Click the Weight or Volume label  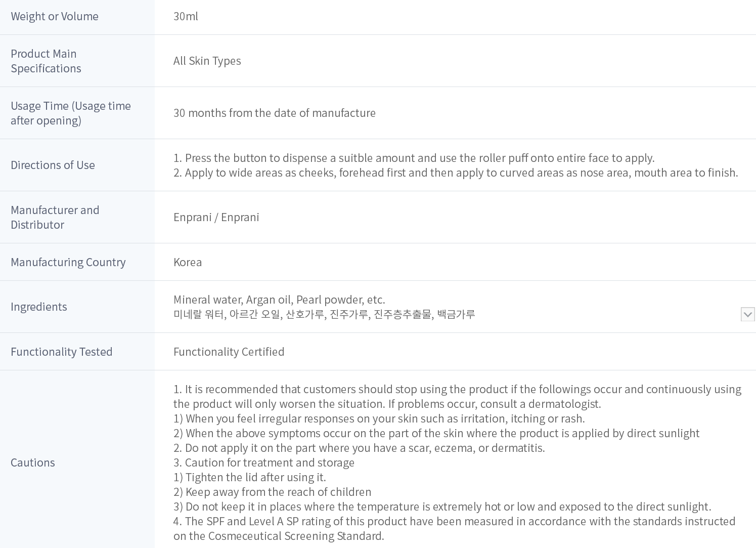coord(55,16)
